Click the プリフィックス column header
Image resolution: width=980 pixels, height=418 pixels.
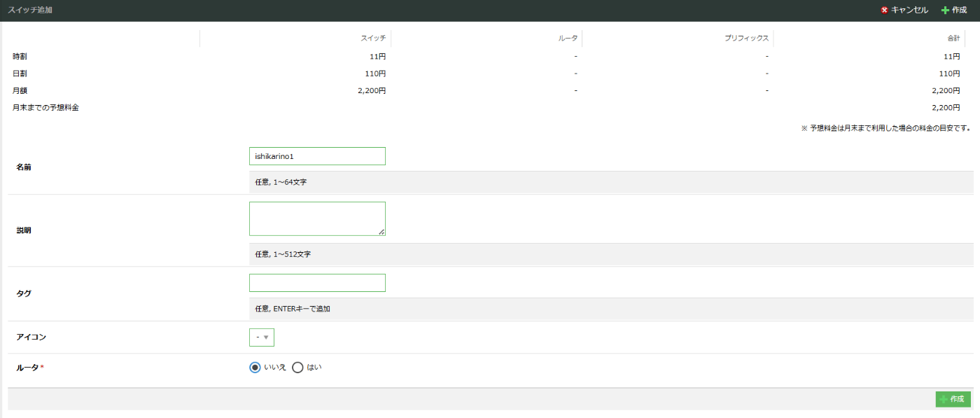pos(746,38)
